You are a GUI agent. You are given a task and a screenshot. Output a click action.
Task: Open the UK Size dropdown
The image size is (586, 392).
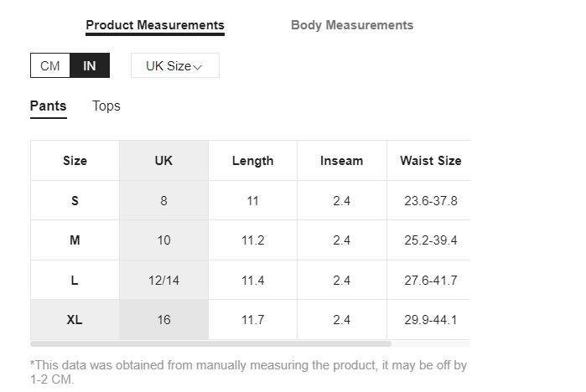pos(175,65)
